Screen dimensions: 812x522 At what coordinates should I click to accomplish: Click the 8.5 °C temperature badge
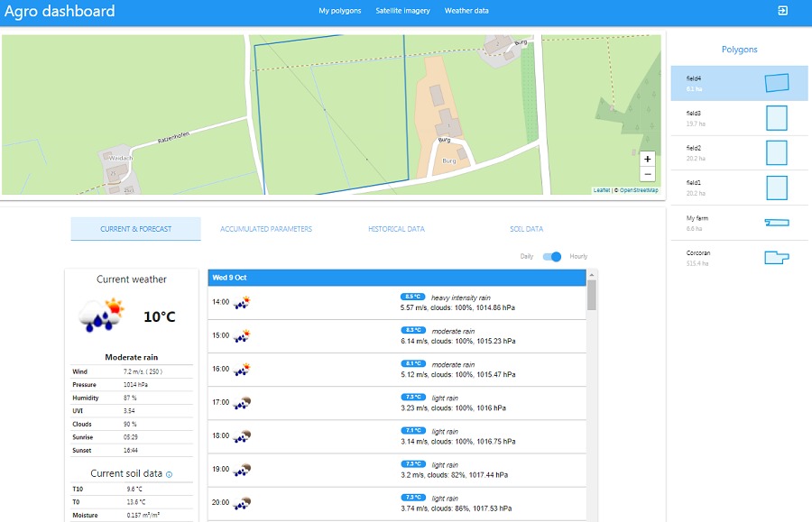pos(412,297)
